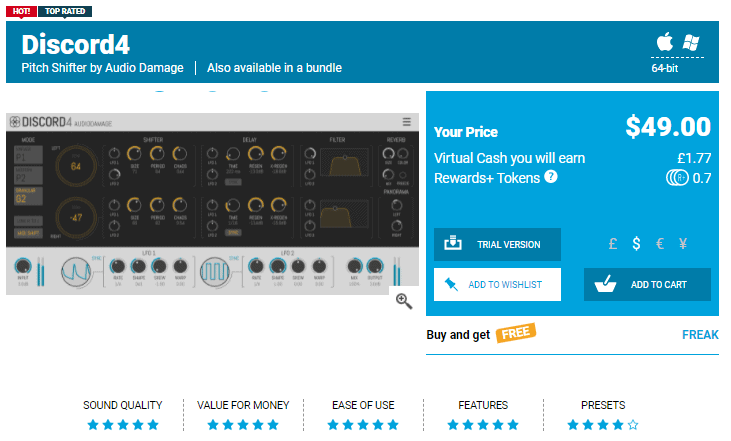Click the £1.77 Virtual Cash amount
Viewport: 731px width, 441px height.
pos(694,158)
